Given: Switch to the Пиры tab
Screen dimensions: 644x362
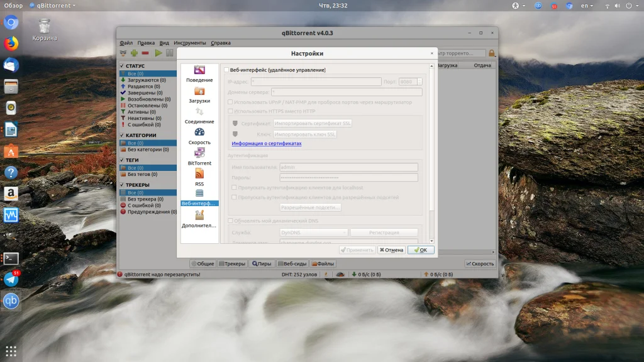Looking at the screenshot, I should click(262, 263).
